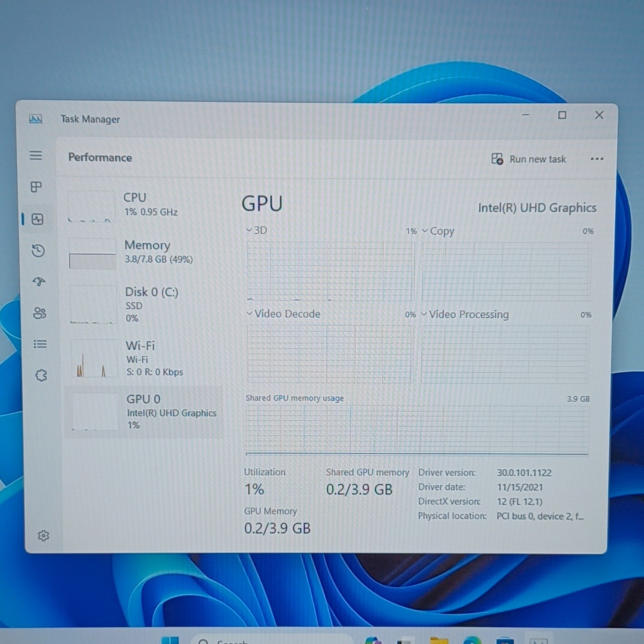
Task: Open the Windows Start menu
Action: tap(170, 640)
